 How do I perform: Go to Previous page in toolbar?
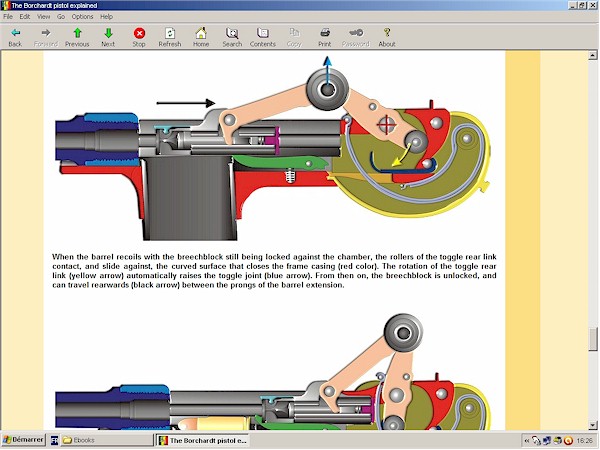click(77, 37)
